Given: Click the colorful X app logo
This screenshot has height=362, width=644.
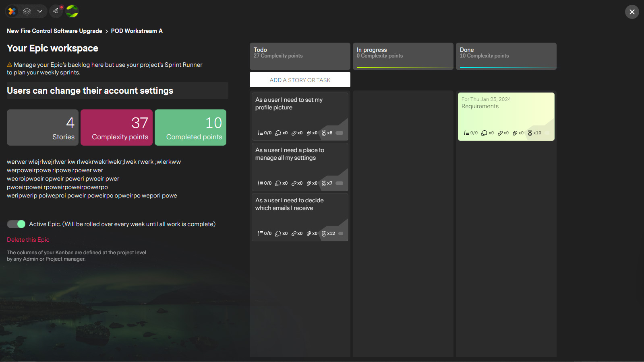Looking at the screenshot, I should pos(12,11).
